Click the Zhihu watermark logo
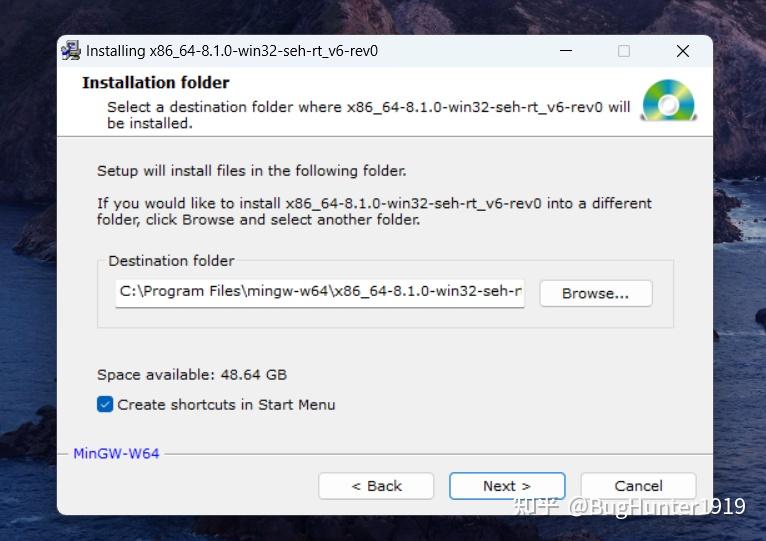Screen dimensions: 766x541 536,507
